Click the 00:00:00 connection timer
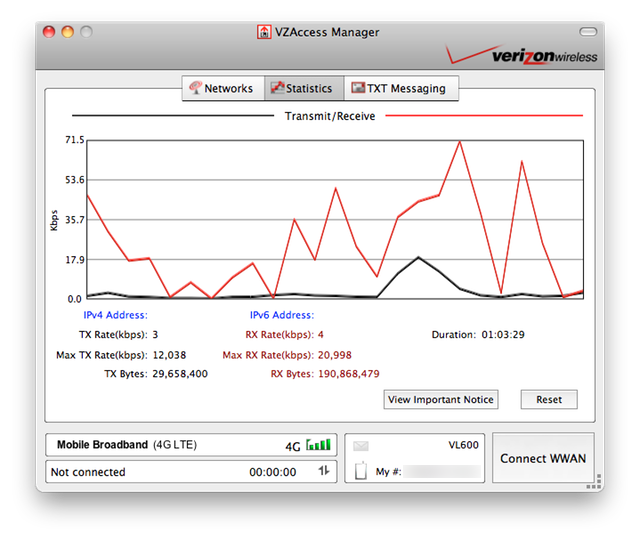Image resolution: width=640 pixels, height=541 pixels. [x=273, y=472]
